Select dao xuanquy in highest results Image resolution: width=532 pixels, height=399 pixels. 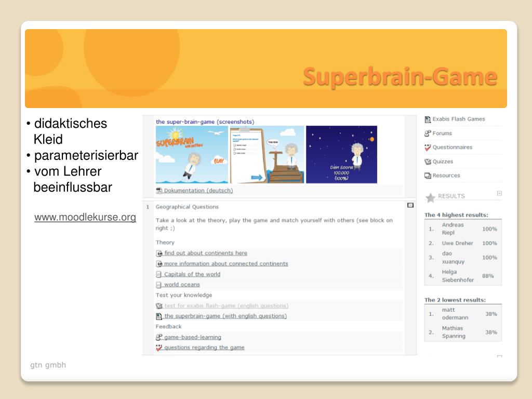click(x=453, y=258)
